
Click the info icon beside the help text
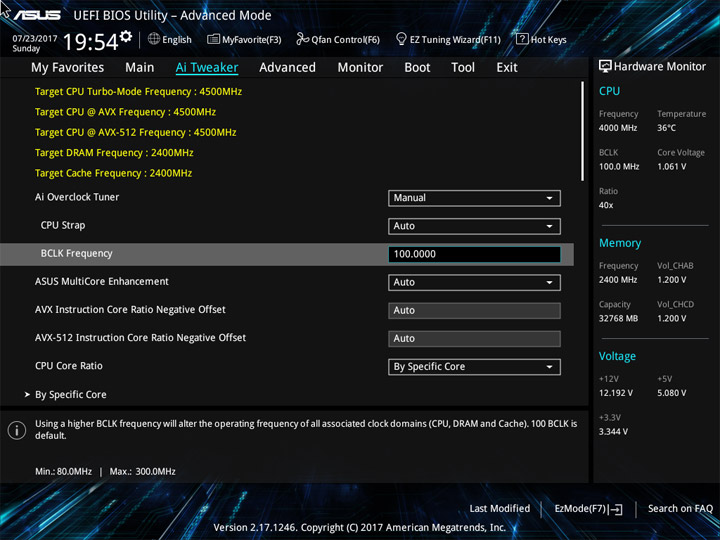pyautogui.click(x=17, y=430)
